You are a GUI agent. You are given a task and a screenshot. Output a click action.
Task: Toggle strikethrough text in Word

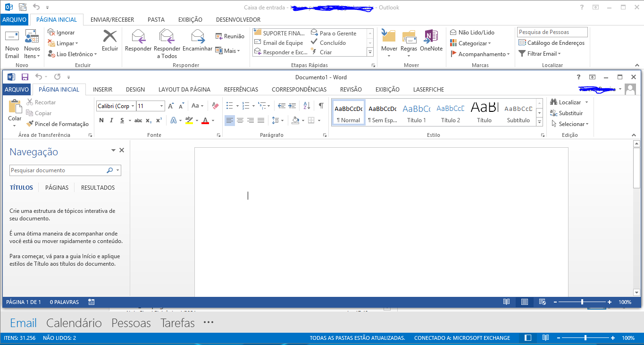(x=138, y=120)
